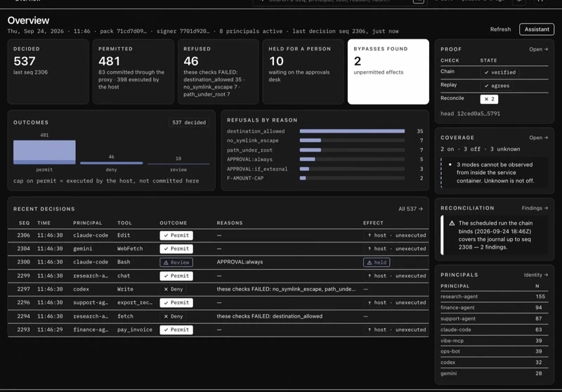
Task: Click the Chain verified status badge
Action: pyautogui.click(x=500, y=72)
